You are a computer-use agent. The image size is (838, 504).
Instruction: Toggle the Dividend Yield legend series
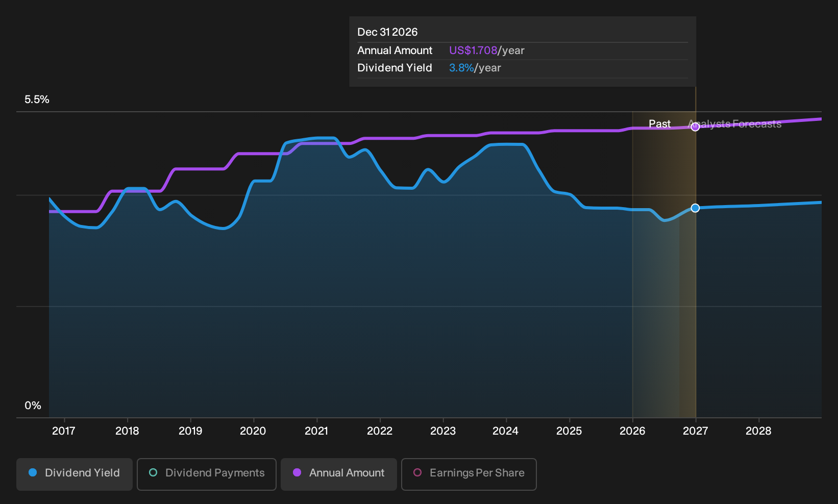pos(75,474)
